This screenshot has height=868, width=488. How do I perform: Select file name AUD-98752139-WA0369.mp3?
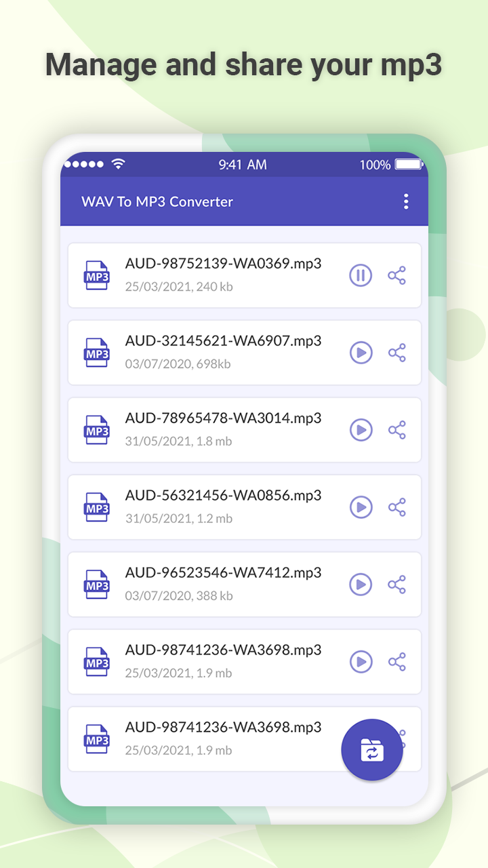pyautogui.click(x=223, y=264)
